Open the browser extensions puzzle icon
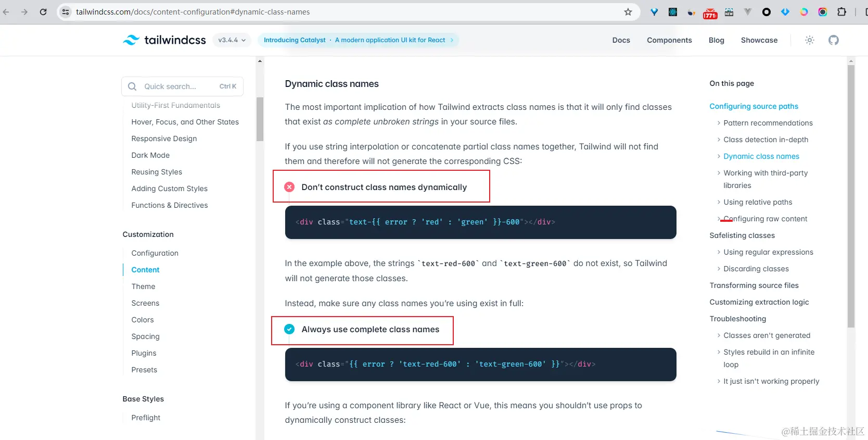This screenshot has width=868, height=440. [841, 11]
